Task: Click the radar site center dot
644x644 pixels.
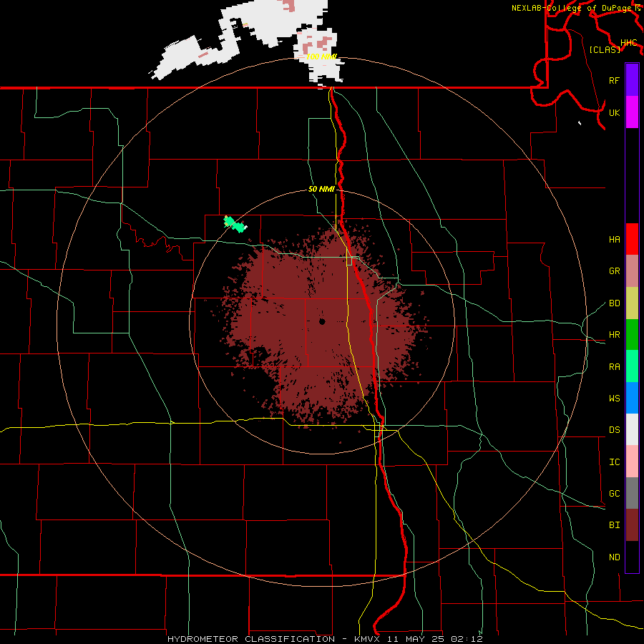Action: (322, 321)
